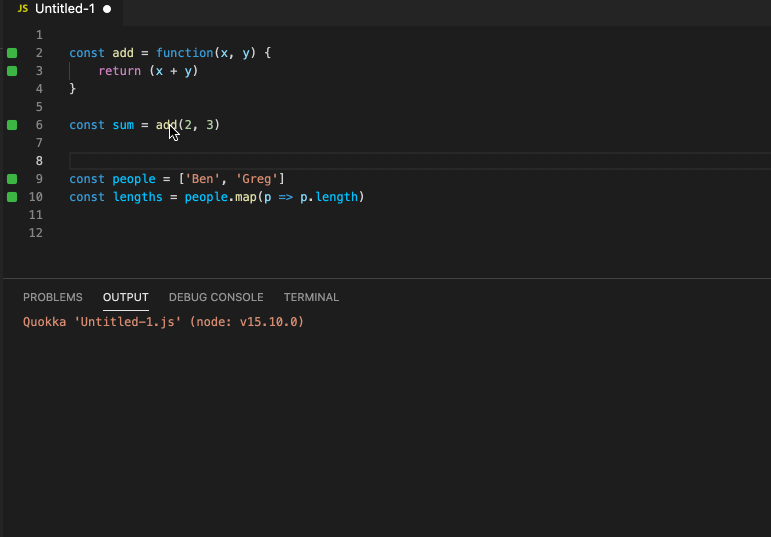Click the JS file icon on the Untitled-1 tab
The width and height of the screenshot is (771, 537).
22,9
